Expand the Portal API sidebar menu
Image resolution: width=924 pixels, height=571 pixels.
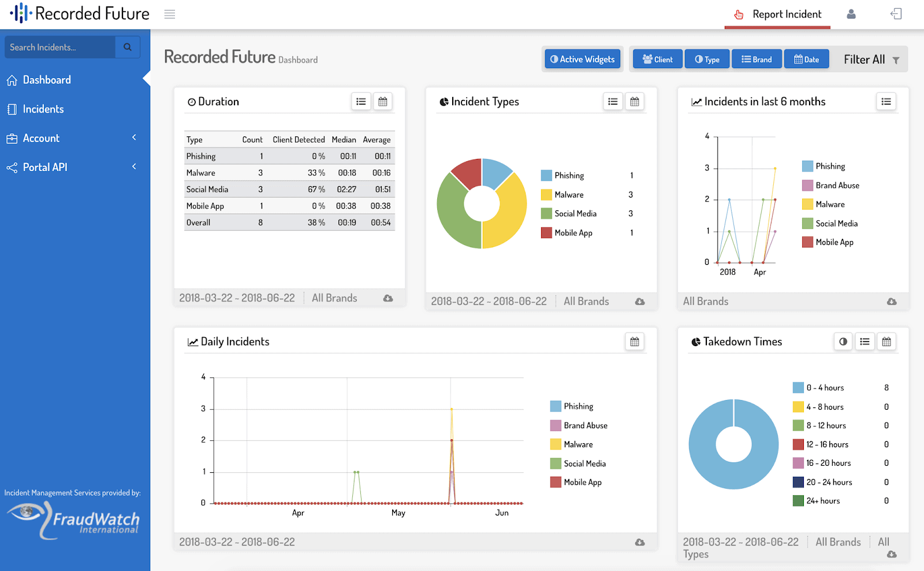tap(72, 167)
